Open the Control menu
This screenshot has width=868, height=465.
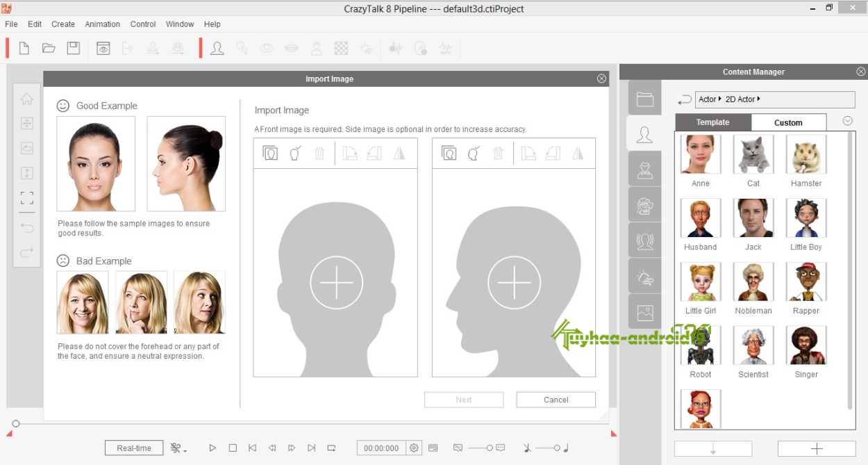143,24
